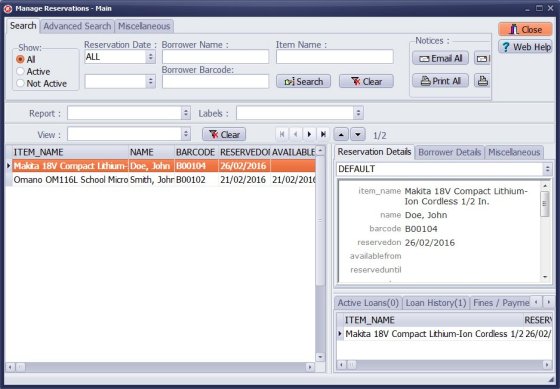Sort by BARCODE column header
Screen dimensions: 560x389
(x=196, y=152)
